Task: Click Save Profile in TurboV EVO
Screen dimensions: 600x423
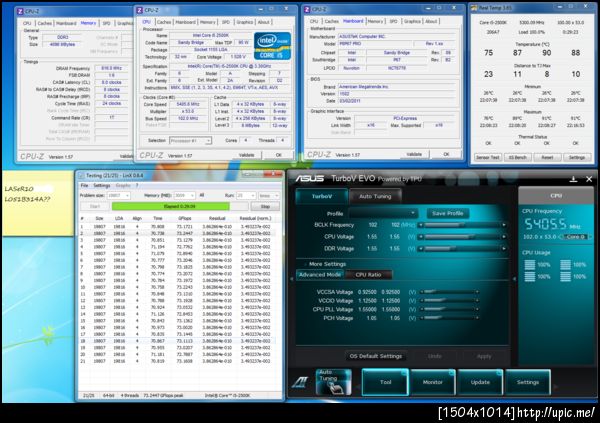Action: tap(448, 213)
